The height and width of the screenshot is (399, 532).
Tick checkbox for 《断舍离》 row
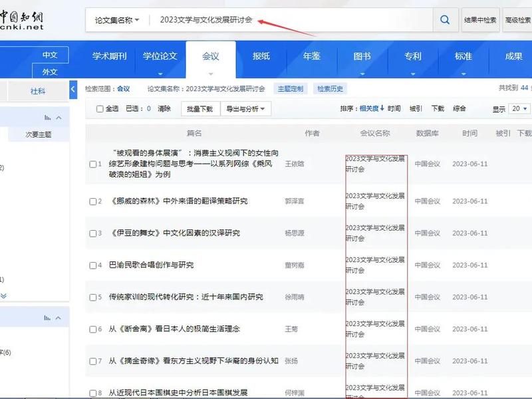[x=92, y=329]
